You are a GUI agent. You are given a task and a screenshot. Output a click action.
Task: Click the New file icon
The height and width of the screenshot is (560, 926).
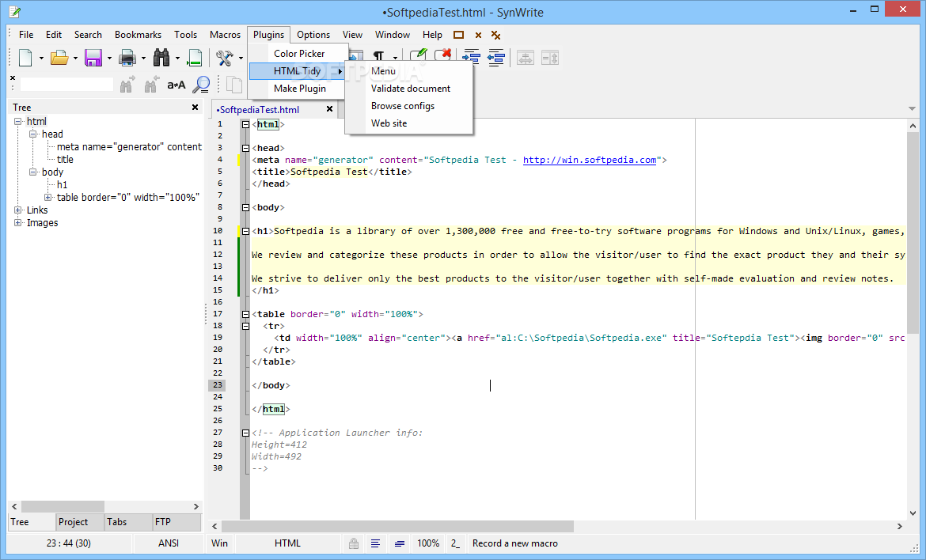25,58
